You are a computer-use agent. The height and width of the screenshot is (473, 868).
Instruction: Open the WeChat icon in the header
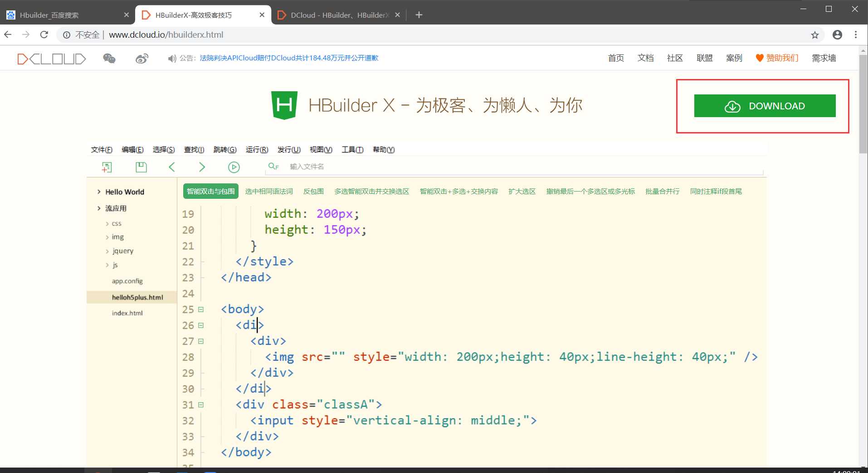click(109, 58)
